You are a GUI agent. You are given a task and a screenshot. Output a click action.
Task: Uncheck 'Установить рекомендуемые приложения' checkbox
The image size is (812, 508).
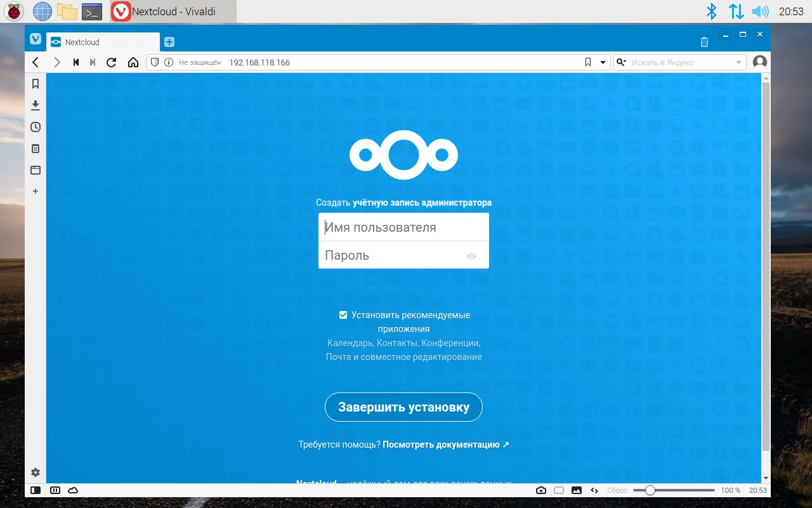tap(343, 315)
